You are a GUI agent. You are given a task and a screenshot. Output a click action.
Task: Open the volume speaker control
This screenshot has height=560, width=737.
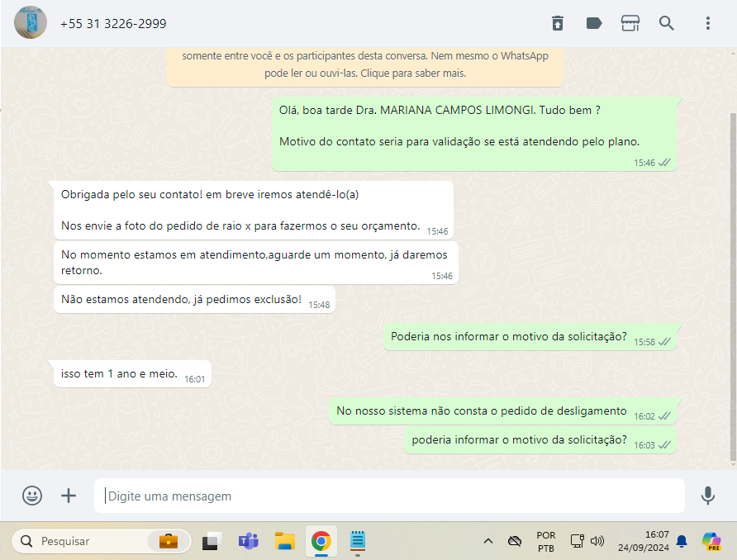point(597,541)
